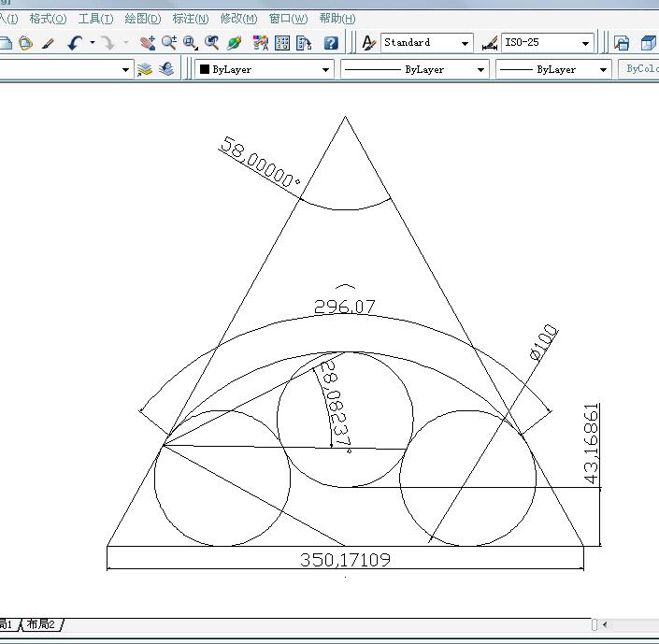Click the Undo arrow icon
Image resolution: width=659 pixels, height=644 pixels.
point(75,43)
